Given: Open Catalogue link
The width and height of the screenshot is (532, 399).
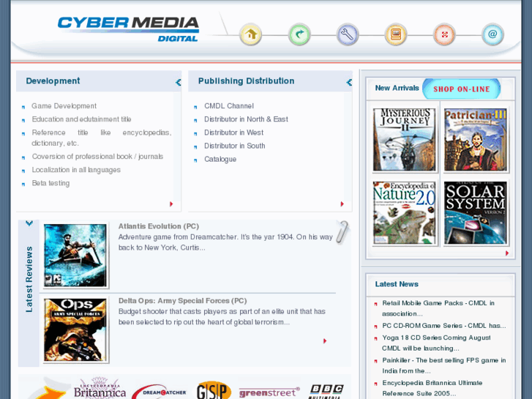Looking at the screenshot, I should pos(220,159).
